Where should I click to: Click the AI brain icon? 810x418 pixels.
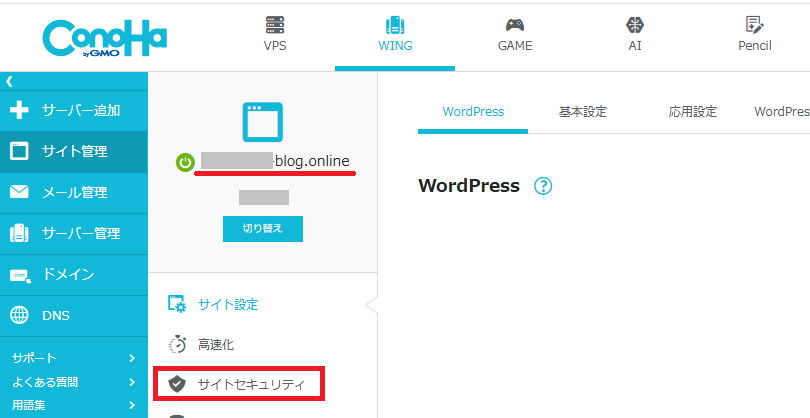635,24
